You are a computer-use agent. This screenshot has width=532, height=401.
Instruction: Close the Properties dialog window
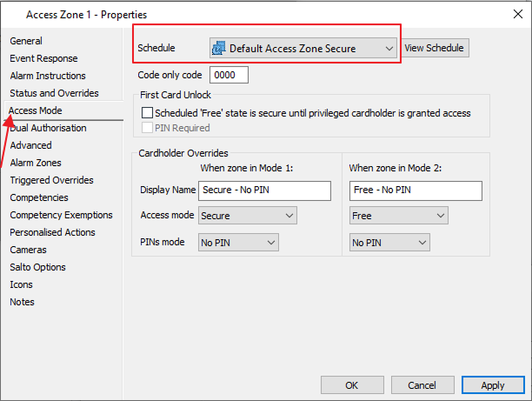point(515,14)
